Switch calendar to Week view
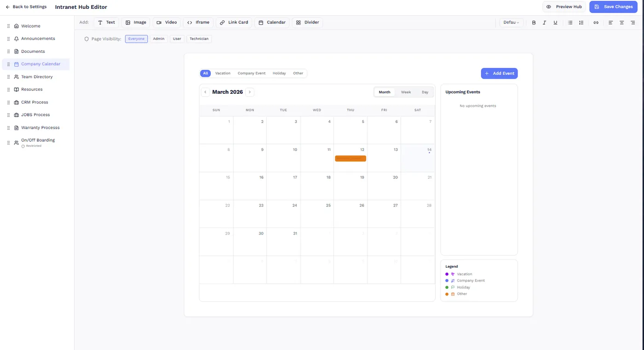 click(x=406, y=92)
